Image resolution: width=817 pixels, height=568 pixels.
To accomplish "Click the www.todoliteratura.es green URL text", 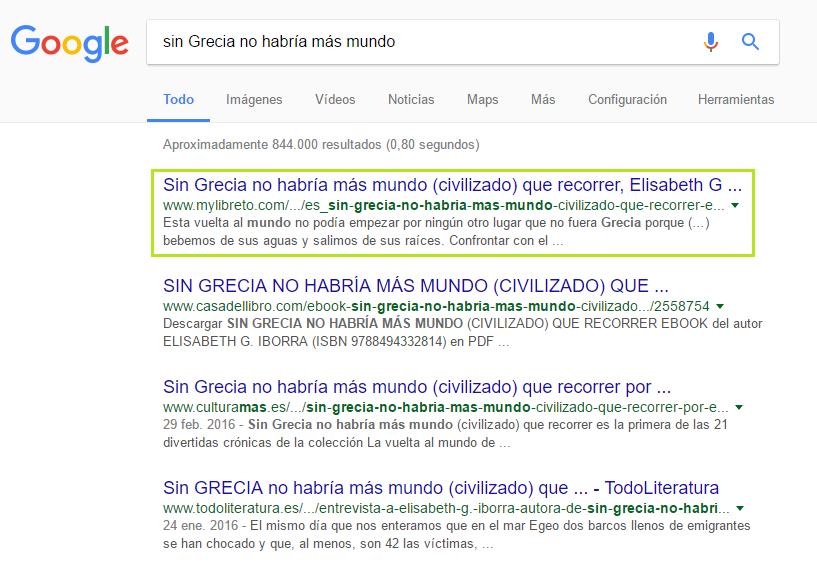I will (x=446, y=508).
